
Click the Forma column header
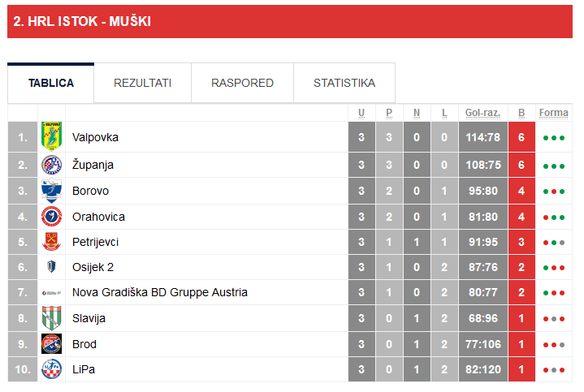tap(553, 113)
